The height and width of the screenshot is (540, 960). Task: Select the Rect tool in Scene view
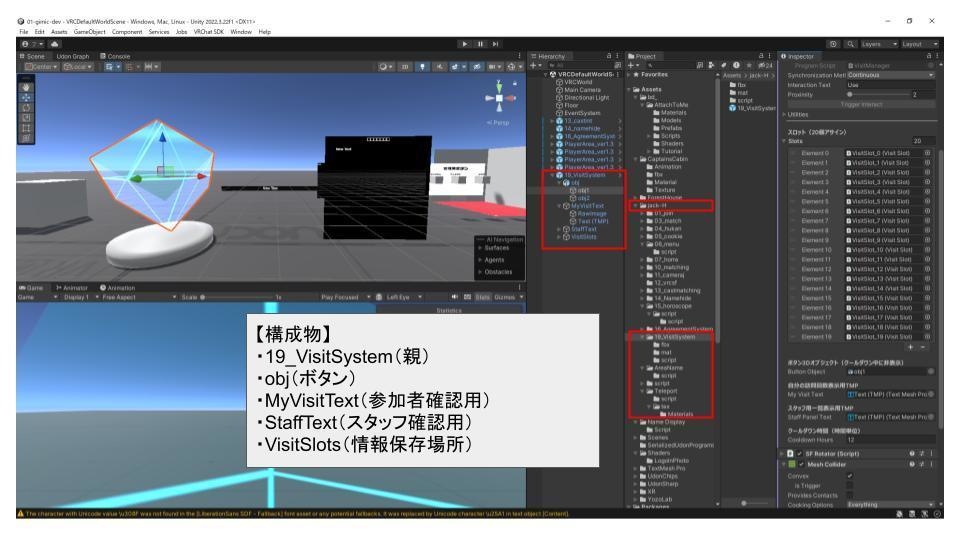click(26, 129)
